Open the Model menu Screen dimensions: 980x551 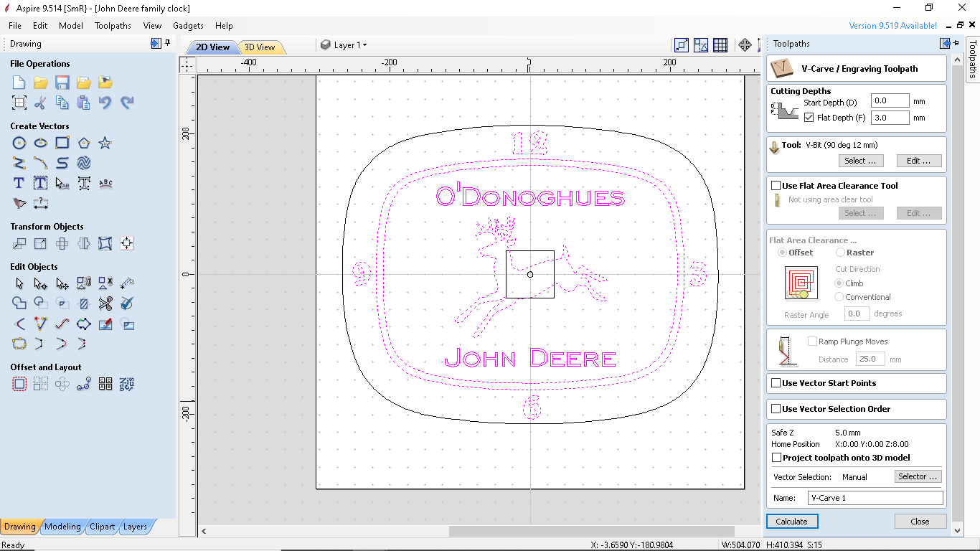tap(71, 26)
